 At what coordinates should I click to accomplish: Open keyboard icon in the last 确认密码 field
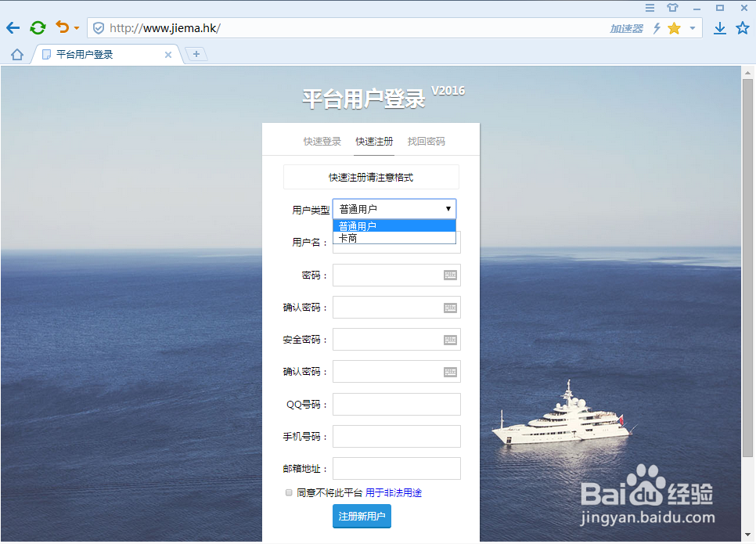(450, 372)
